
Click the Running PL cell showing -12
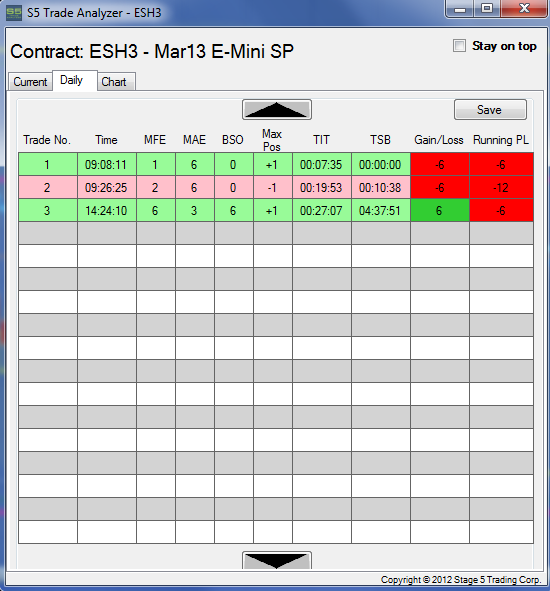tap(501, 187)
